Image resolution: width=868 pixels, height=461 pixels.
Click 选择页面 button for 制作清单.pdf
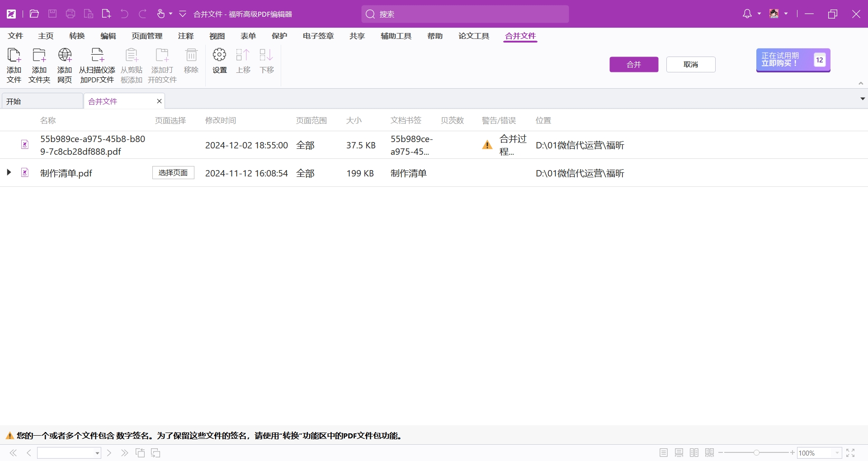click(173, 173)
